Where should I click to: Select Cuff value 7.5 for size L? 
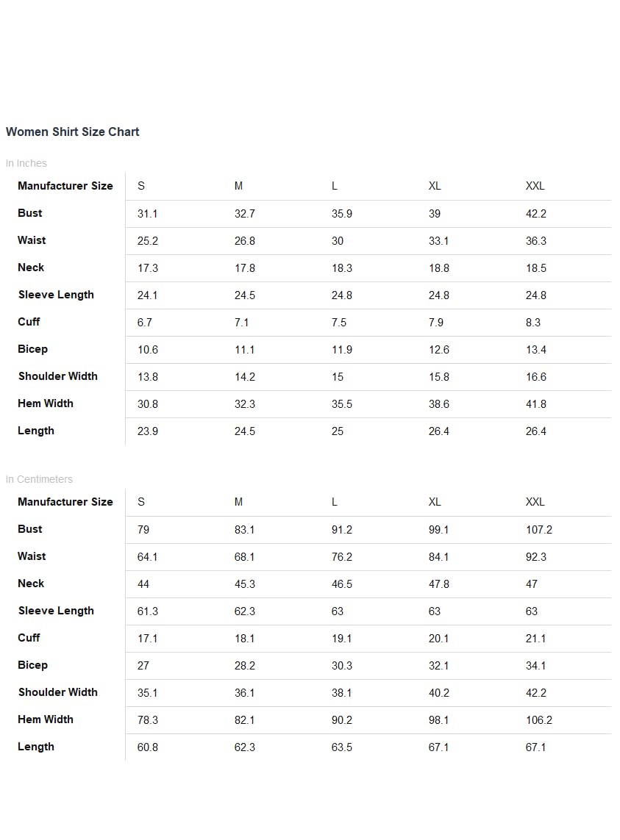tap(339, 323)
